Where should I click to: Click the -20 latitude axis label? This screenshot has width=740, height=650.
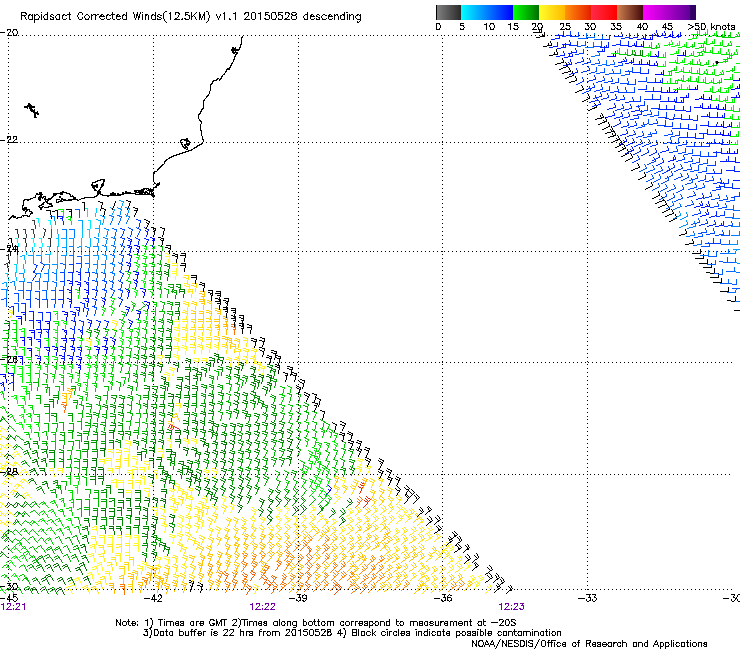9,32
